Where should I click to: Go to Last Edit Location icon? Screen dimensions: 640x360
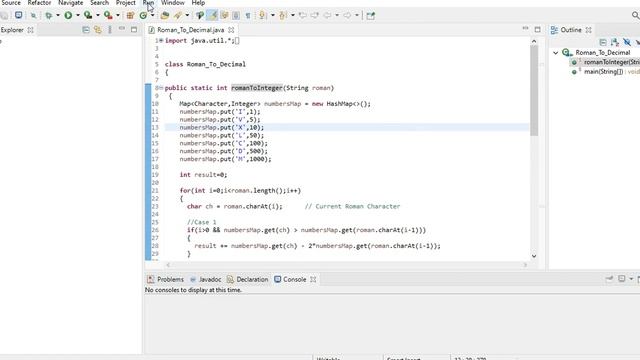pyautogui.click(x=302, y=16)
